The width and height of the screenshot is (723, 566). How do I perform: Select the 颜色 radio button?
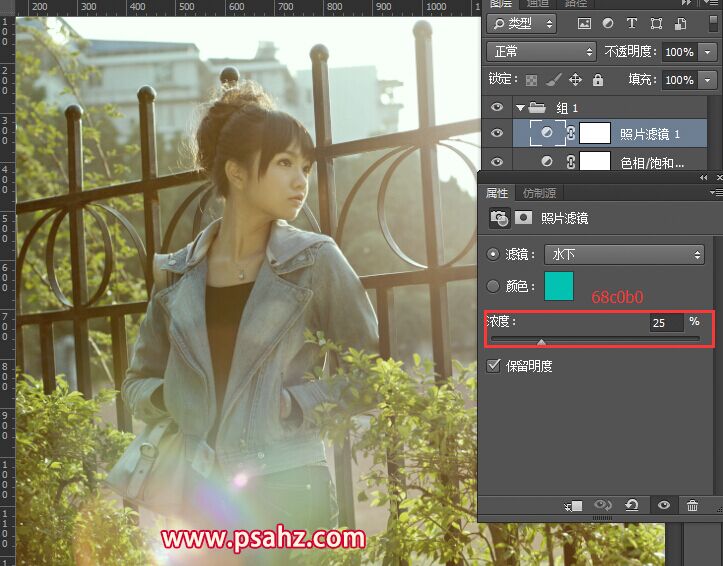(x=492, y=286)
